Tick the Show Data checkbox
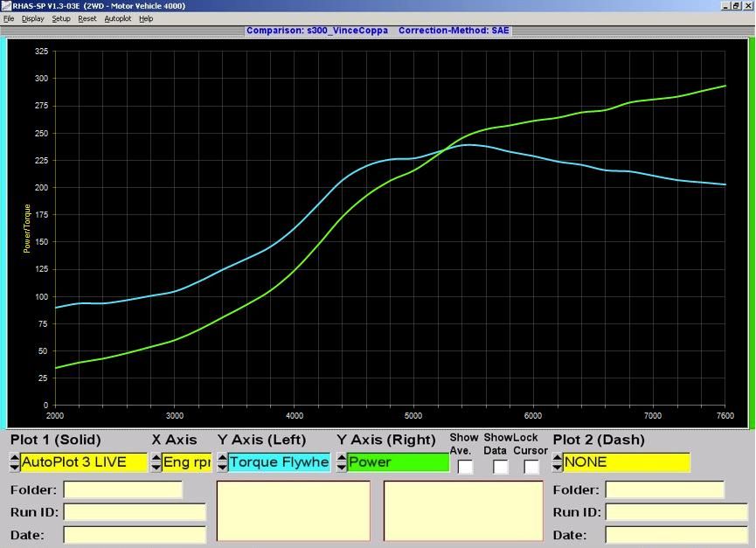The image size is (756, 548). pos(501,467)
